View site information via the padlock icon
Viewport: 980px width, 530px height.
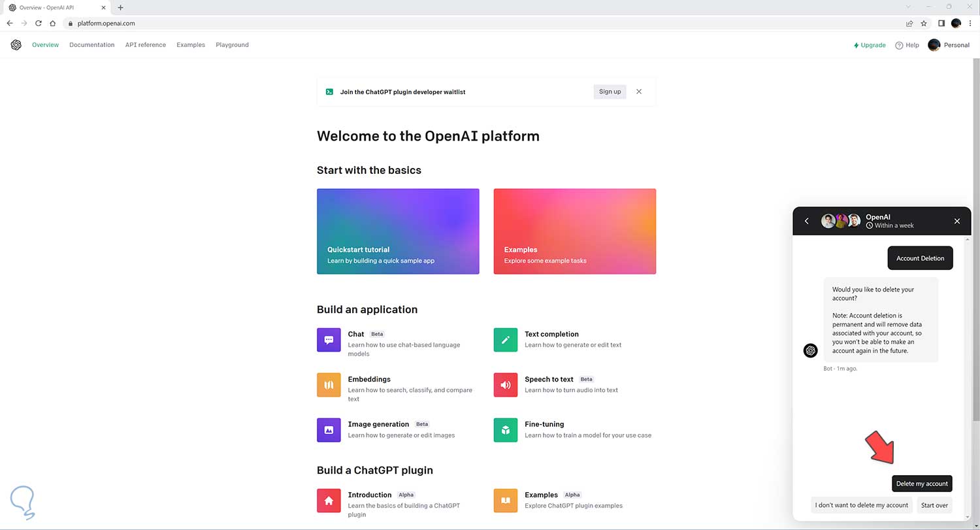pos(71,23)
